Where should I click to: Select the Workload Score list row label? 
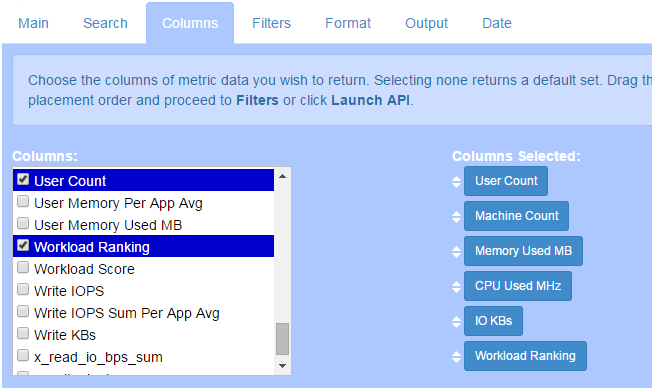pos(84,269)
